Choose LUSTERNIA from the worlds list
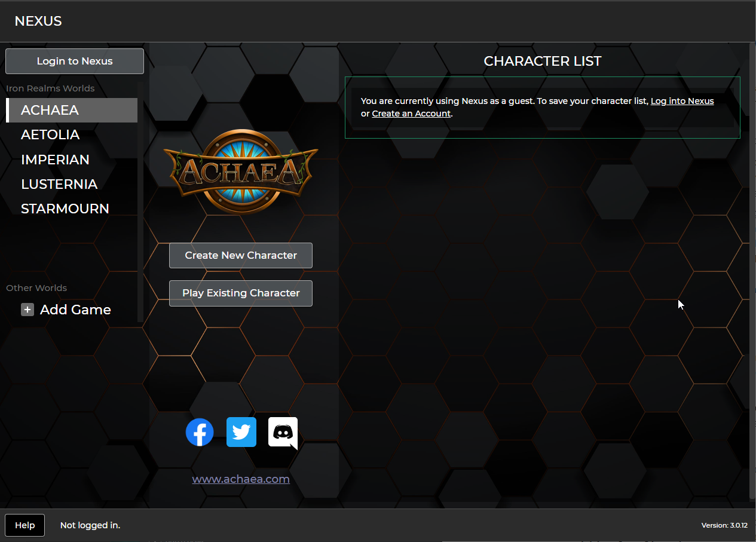The image size is (756, 542). click(59, 184)
